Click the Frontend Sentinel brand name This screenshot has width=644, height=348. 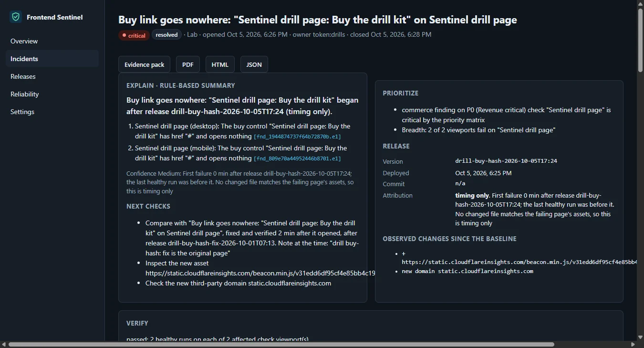click(x=55, y=17)
